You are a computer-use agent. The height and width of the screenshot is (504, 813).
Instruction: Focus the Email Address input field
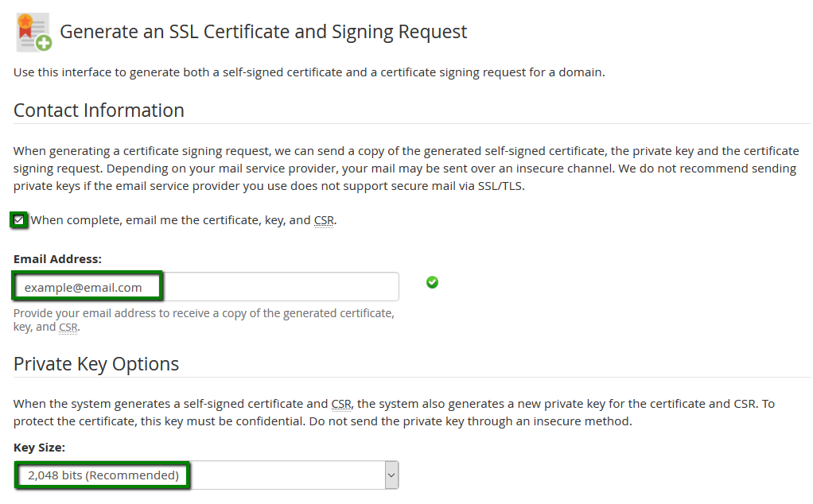pyautogui.click(x=206, y=286)
